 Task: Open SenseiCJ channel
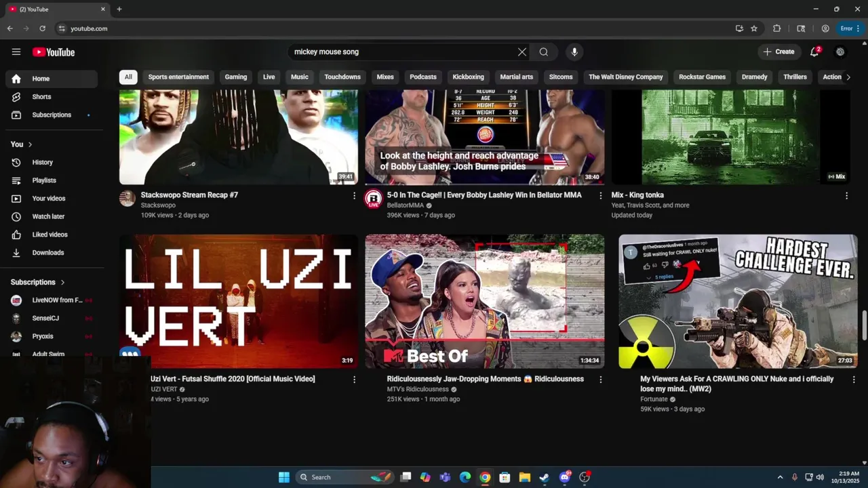click(52, 319)
